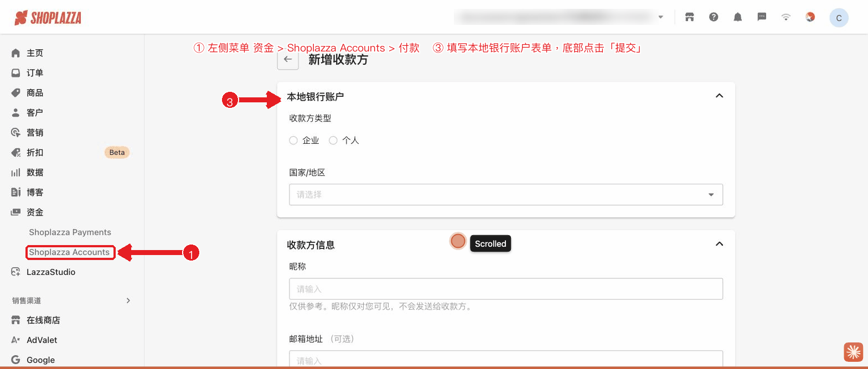
Task: Open the 国家/地区 dropdown
Action: tap(506, 195)
